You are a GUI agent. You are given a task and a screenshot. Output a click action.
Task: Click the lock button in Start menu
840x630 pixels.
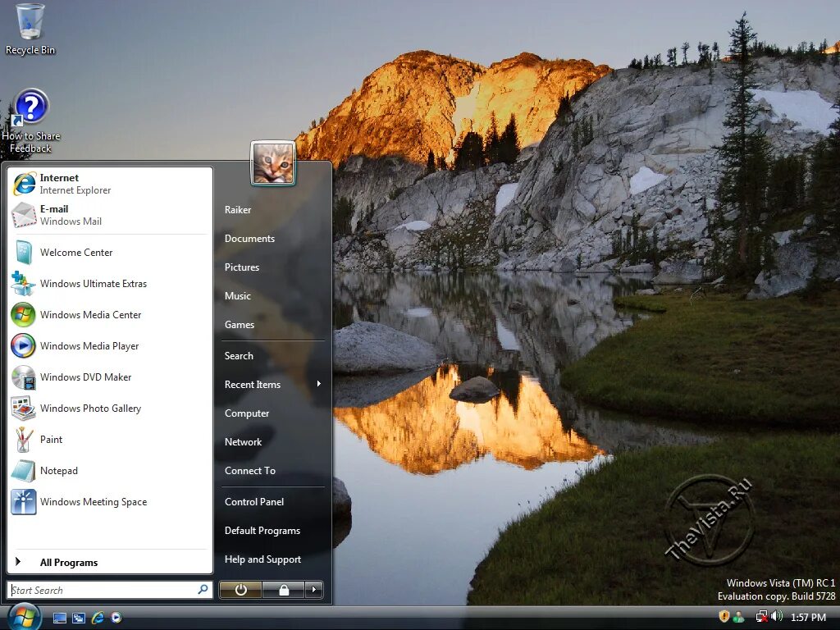tap(284, 590)
